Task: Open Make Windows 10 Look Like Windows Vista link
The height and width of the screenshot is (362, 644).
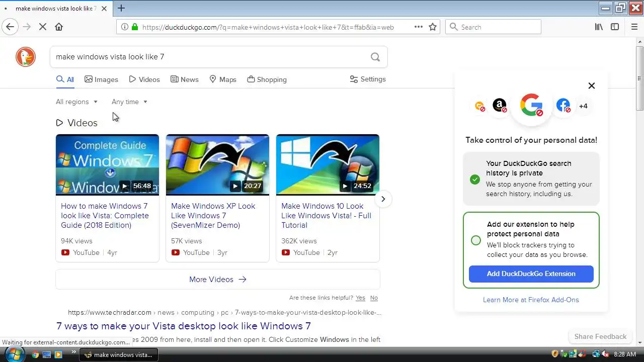Action: (x=326, y=216)
